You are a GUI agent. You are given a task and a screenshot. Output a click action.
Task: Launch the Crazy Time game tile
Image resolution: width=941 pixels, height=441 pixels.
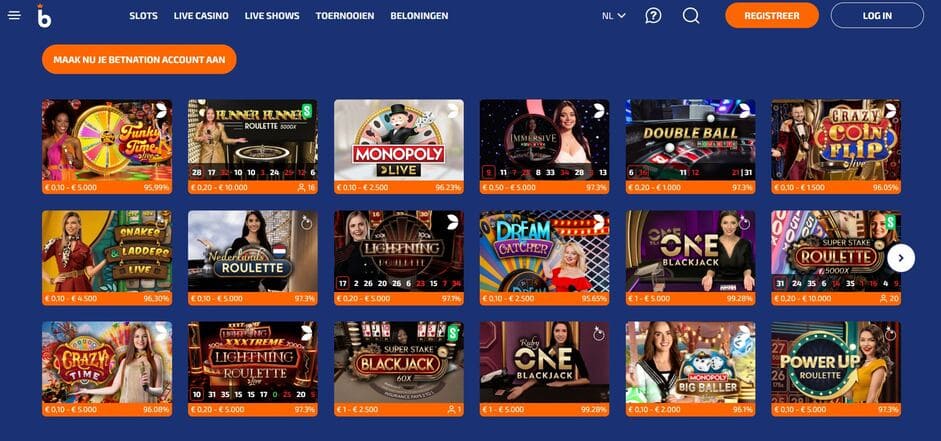click(107, 369)
